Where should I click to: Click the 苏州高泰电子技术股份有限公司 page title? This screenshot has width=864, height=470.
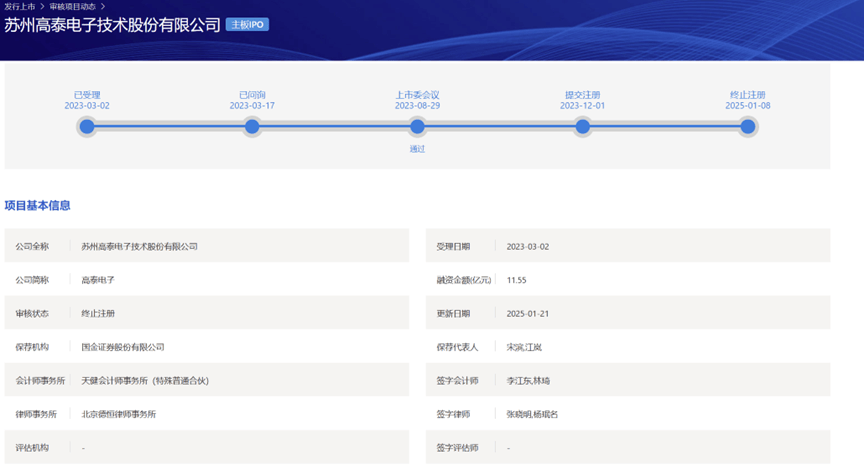click(x=112, y=25)
